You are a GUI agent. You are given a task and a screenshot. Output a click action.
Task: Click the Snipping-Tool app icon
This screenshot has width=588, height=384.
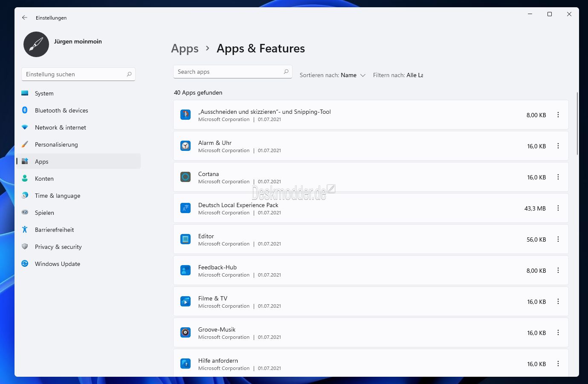pyautogui.click(x=185, y=115)
